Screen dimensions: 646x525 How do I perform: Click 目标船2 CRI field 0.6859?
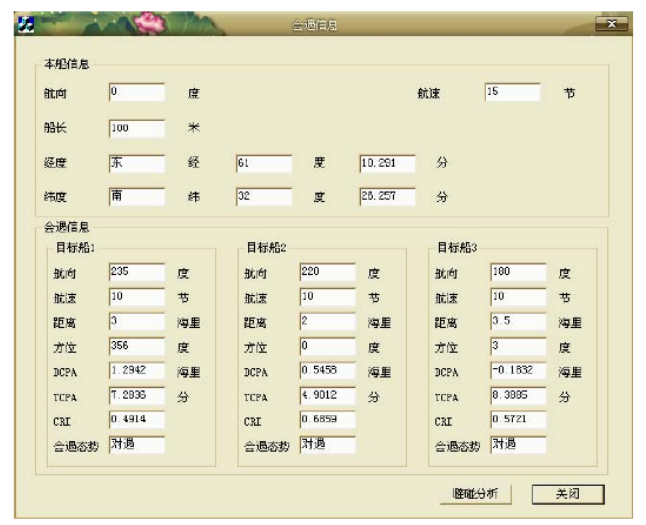[328, 420]
